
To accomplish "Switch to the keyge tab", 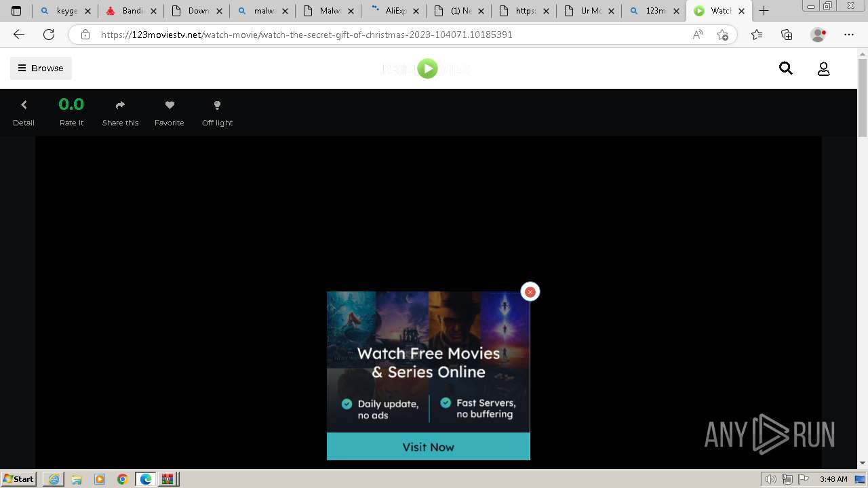I will 65,11.
